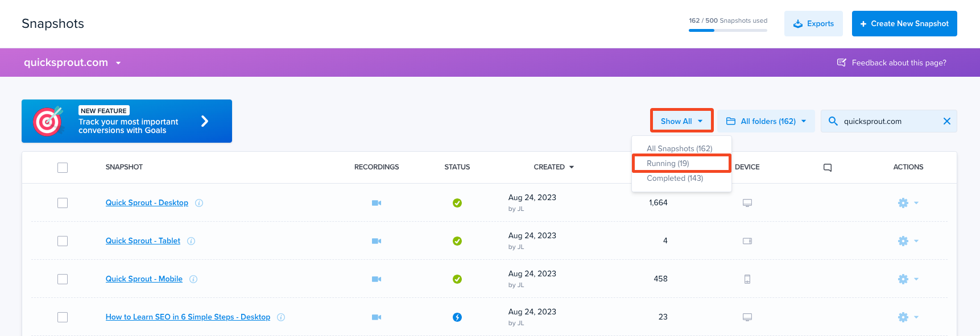Open the All folders (162) dropdown
Screen dimensions: 980x336
click(x=766, y=121)
